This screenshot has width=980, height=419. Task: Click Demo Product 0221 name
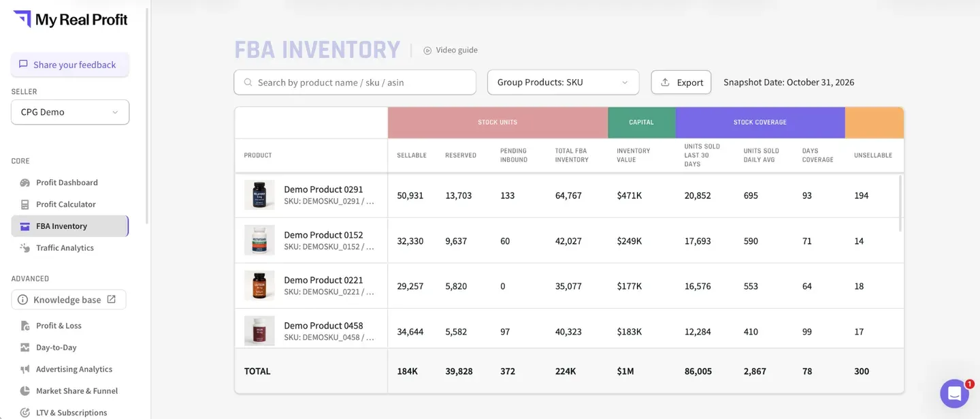pos(323,280)
